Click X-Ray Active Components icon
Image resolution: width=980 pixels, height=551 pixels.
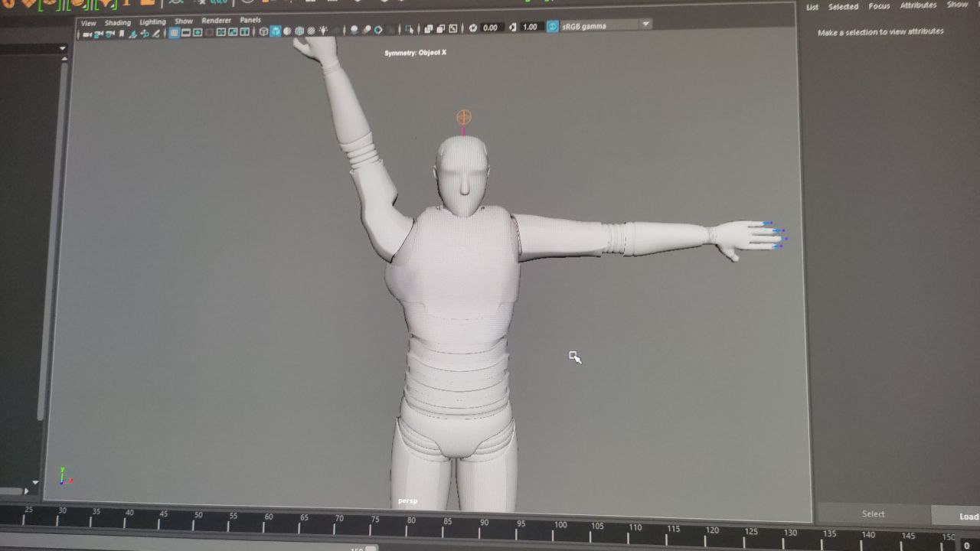click(x=440, y=29)
